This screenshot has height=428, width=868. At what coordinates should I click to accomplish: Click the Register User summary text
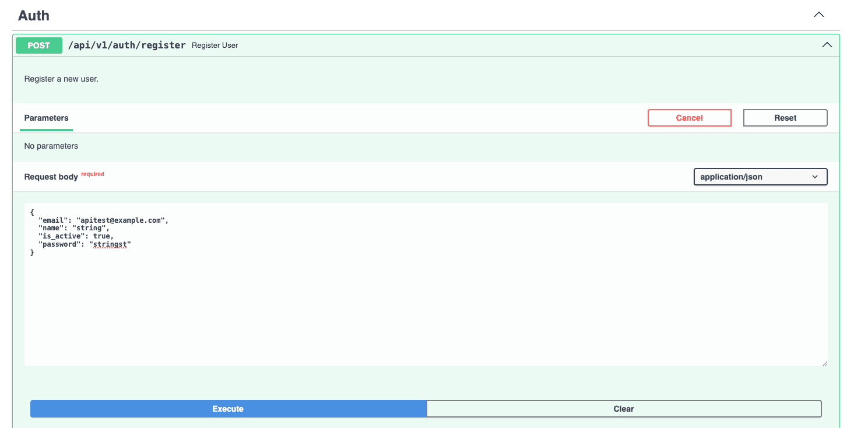coord(215,45)
